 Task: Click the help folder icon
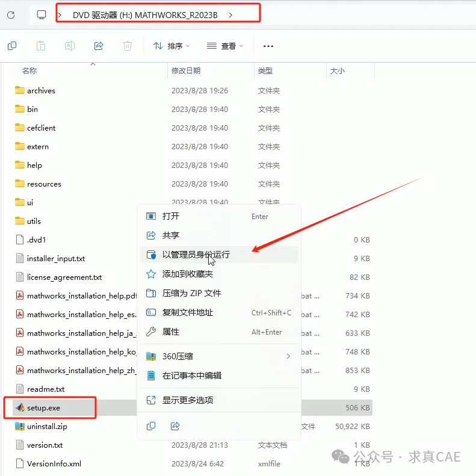pos(20,165)
